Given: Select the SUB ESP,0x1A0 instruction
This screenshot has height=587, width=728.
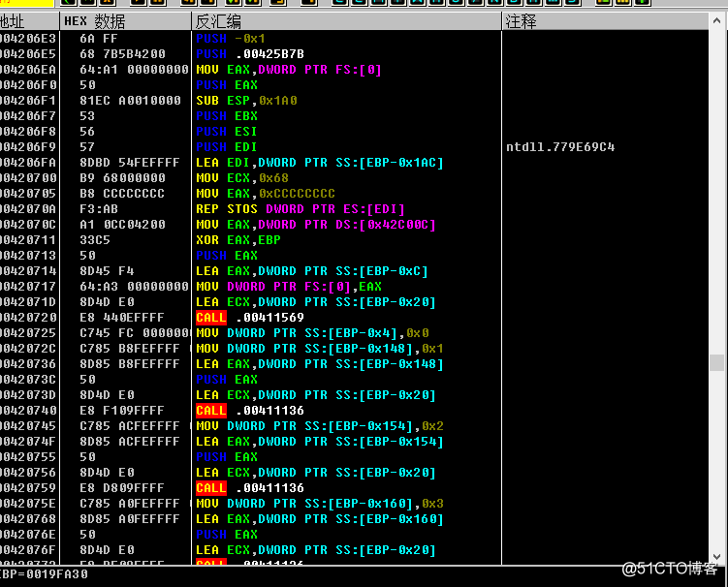Looking at the screenshot, I should [246, 100].
